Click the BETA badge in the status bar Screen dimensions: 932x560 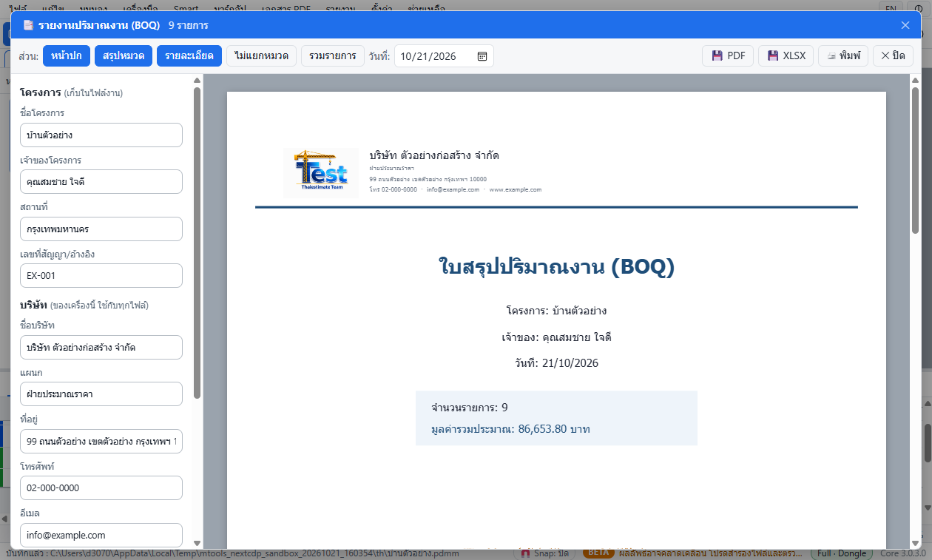pos(599,553)
